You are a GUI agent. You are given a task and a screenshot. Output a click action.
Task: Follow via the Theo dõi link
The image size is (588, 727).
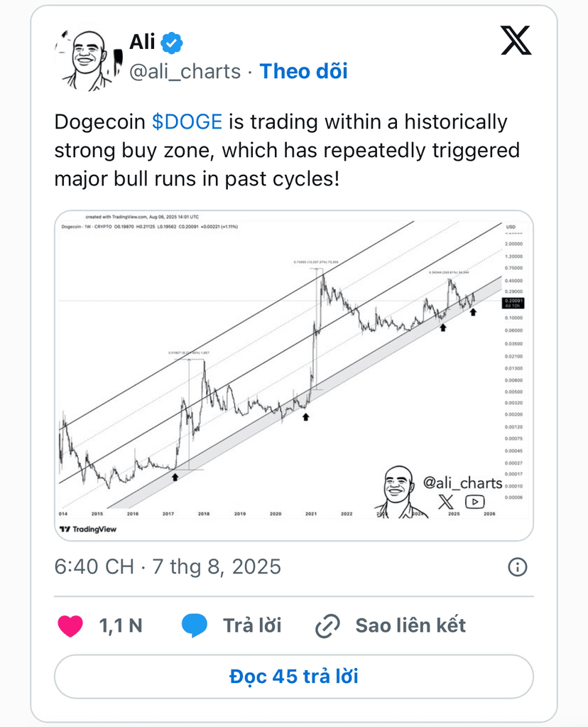tap(303, 71)
